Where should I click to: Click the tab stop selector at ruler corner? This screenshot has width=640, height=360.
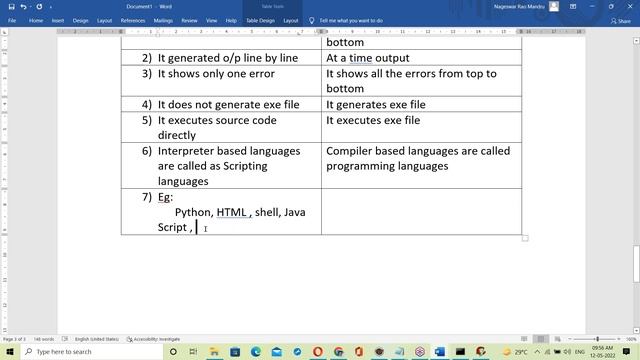coord(4,31)
